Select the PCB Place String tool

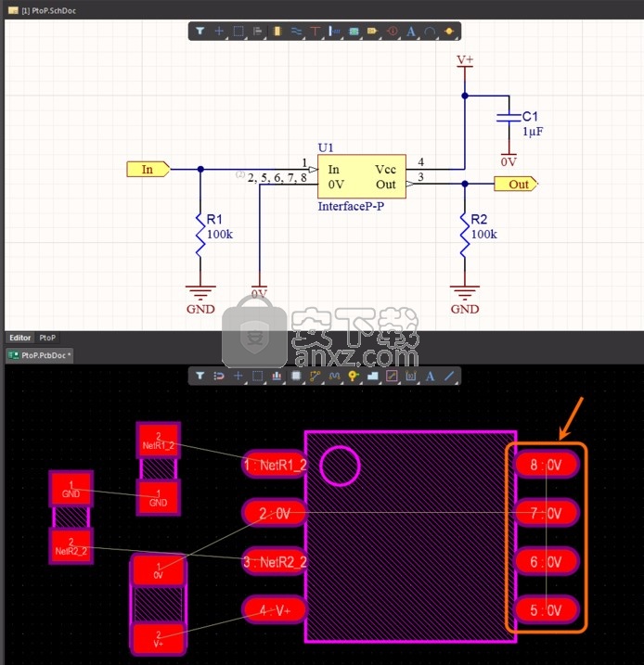click(x=430, y=376)
